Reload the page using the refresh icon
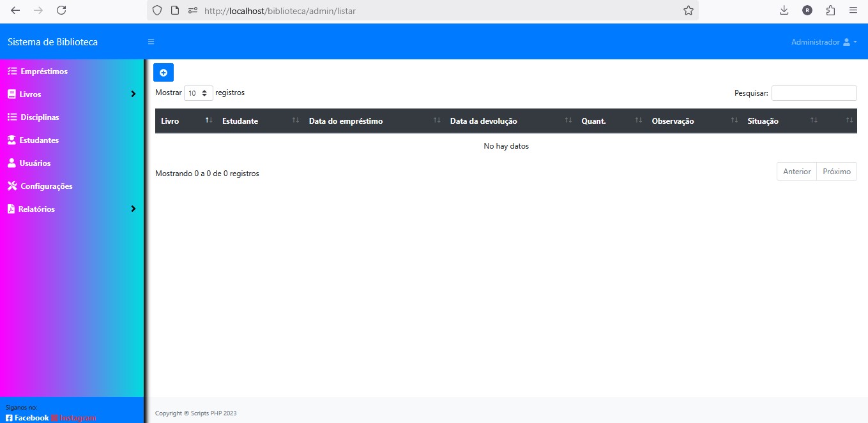The width and height of the screenshot is (868, 423). pos(61,10)
